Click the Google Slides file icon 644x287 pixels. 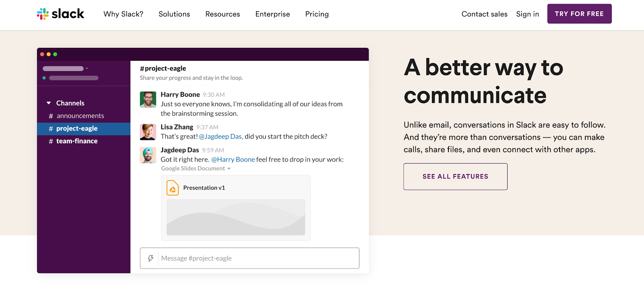(173, 188)
